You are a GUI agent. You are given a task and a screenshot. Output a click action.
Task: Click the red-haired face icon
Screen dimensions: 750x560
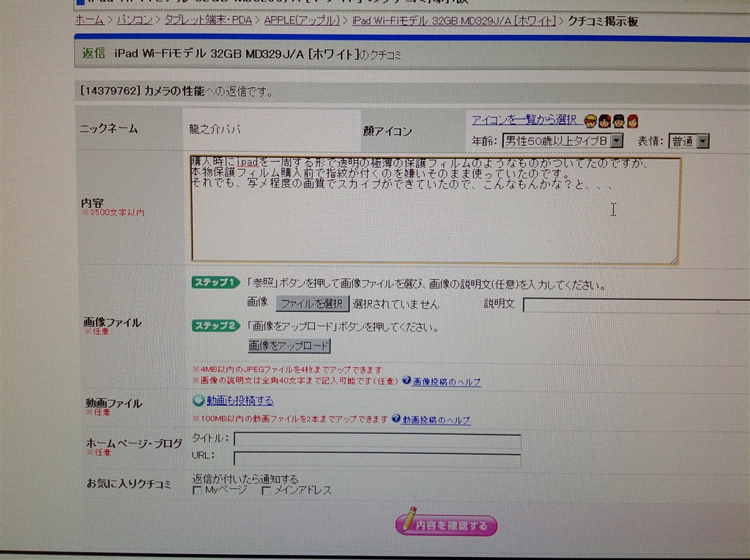point(633,122)
